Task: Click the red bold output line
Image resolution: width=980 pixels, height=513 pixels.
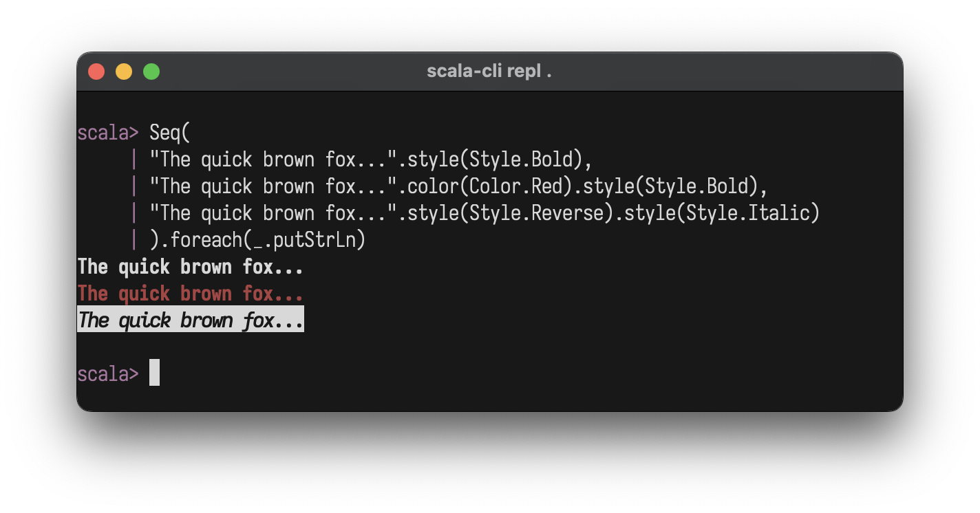Action: pos(190,294)
